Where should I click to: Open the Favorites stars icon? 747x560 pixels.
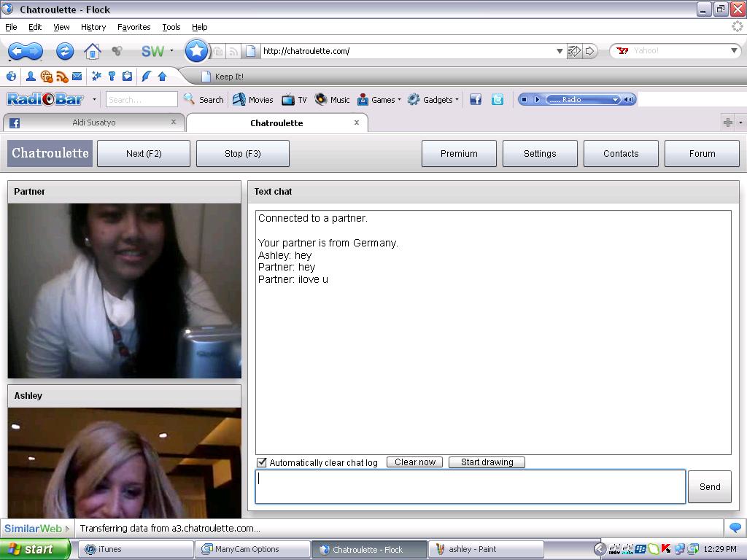point(97,76)
